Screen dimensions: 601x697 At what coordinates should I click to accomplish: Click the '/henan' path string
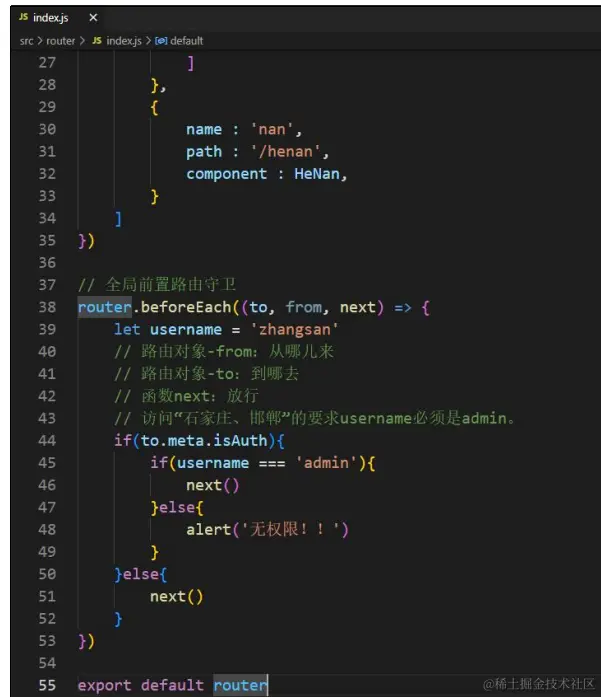click(285, 152)
